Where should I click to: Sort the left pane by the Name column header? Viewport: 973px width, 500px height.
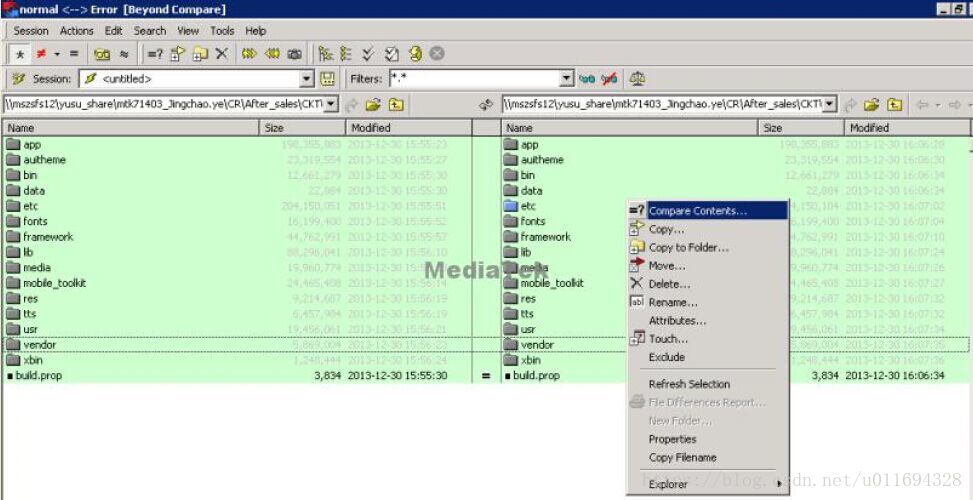pos(130,128)
